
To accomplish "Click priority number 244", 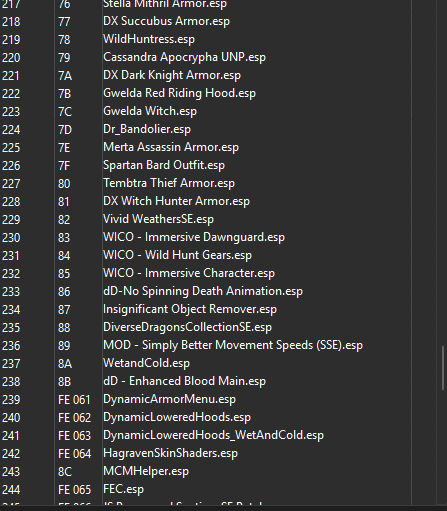I will [x=11, y=489].
